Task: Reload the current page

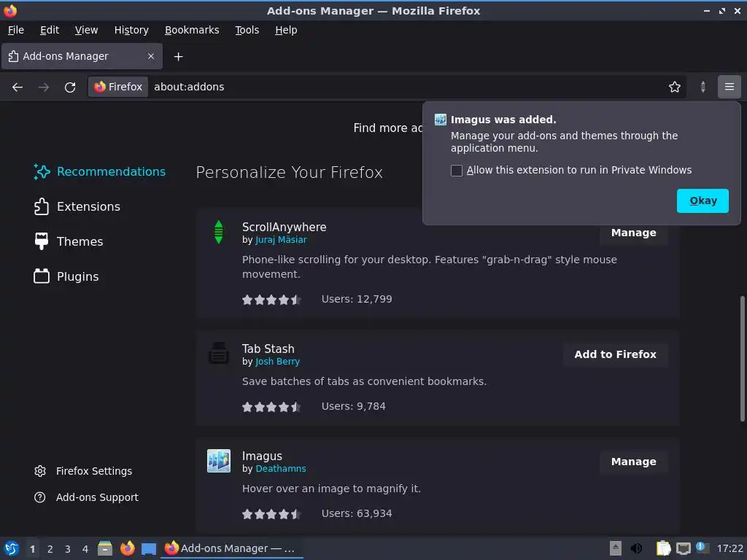Action: 70,87
